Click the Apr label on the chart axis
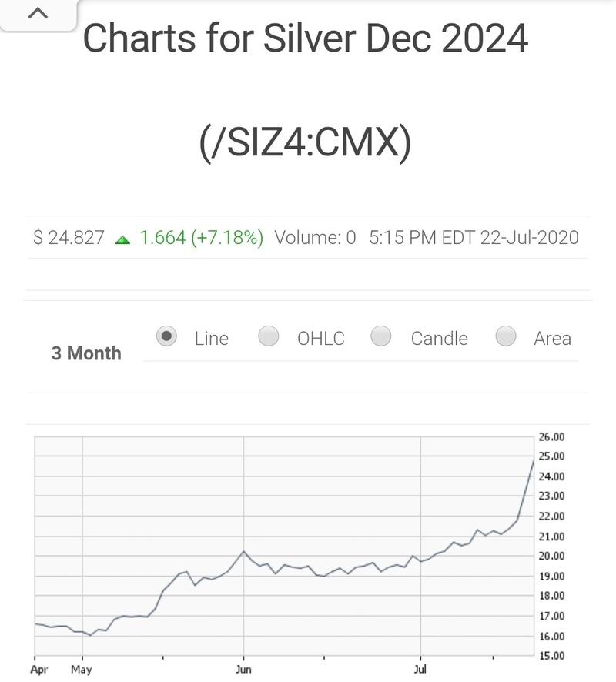This screenshot has width=616, height=682. (39, 670)
